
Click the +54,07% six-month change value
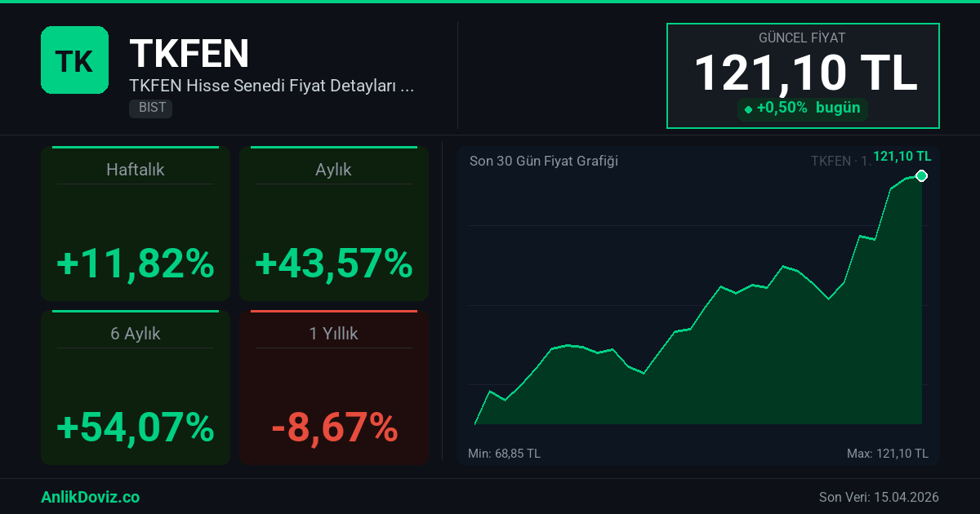point(136,428)
